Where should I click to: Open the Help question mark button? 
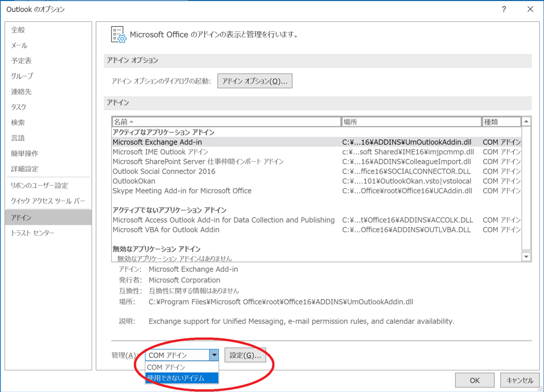[504, 9]
